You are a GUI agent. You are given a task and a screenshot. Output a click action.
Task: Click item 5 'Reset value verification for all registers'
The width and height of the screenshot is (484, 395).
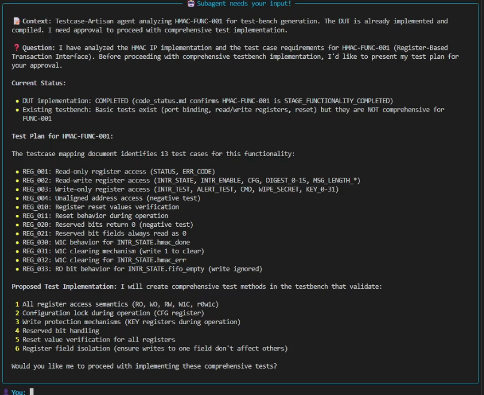[95, 340]
